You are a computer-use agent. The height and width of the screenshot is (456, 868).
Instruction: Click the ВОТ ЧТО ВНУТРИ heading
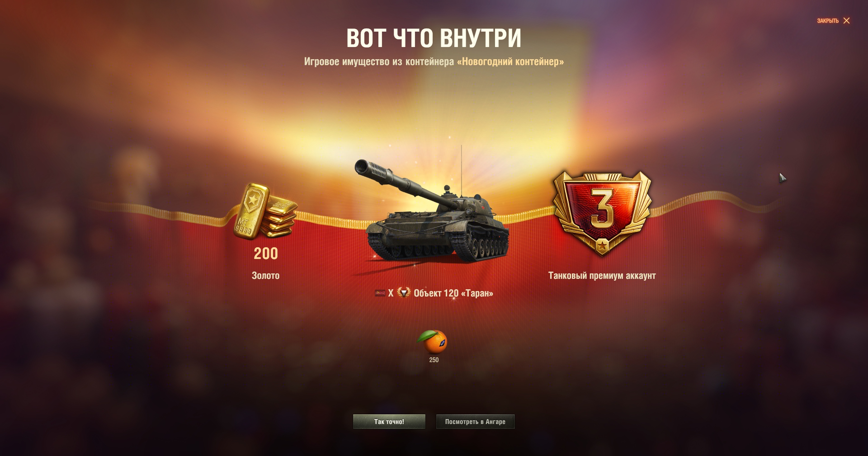click(434, 38)
